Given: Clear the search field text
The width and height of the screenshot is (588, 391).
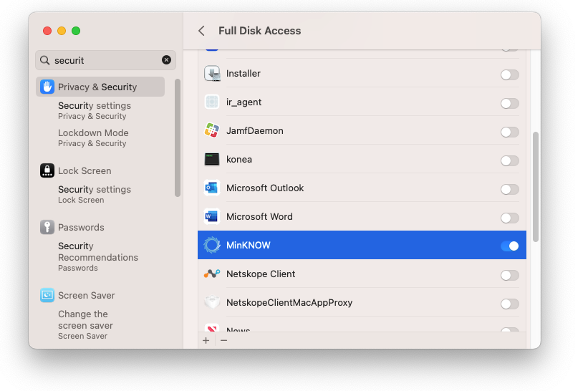Looking at the screenshot, I should (x=167, y=60).
